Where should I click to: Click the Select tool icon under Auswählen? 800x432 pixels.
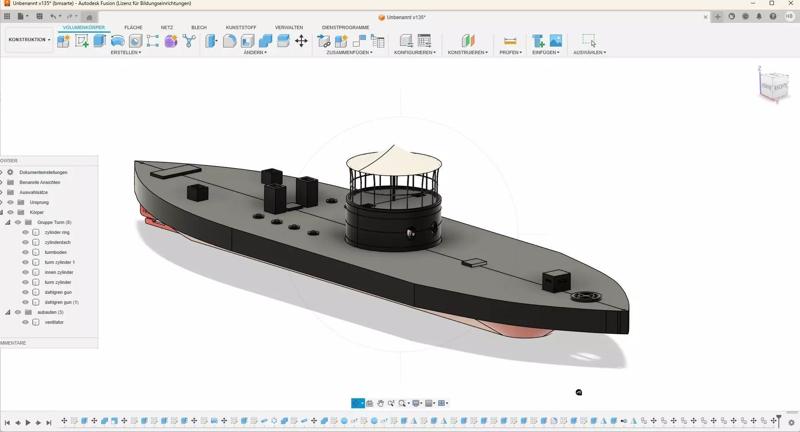588,41
